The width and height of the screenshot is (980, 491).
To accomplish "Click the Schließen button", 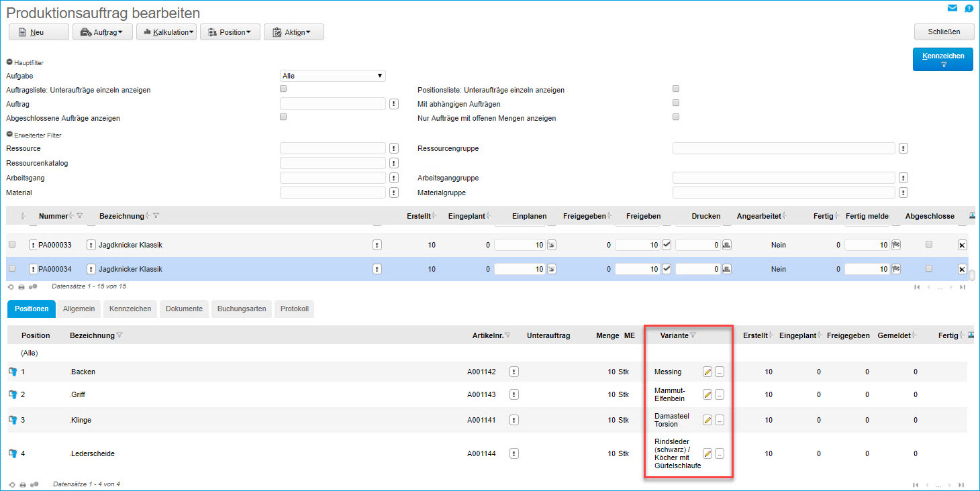I will point(943,32).
